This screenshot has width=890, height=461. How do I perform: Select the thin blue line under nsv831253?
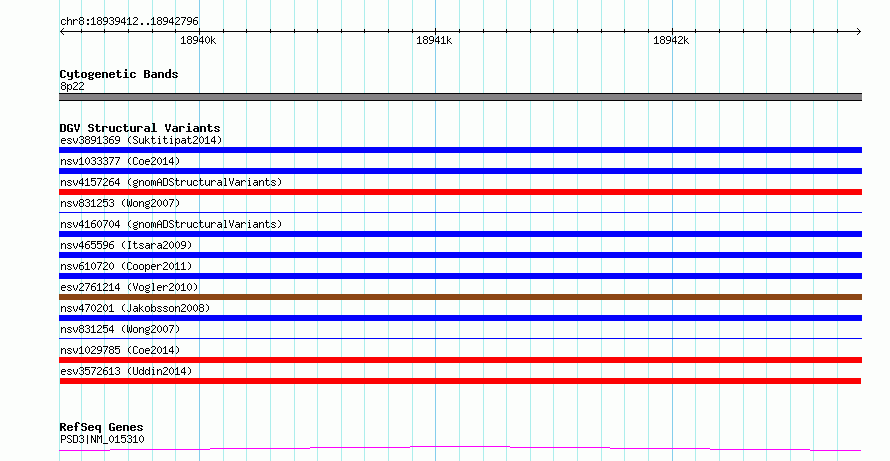tap(460, 212)
